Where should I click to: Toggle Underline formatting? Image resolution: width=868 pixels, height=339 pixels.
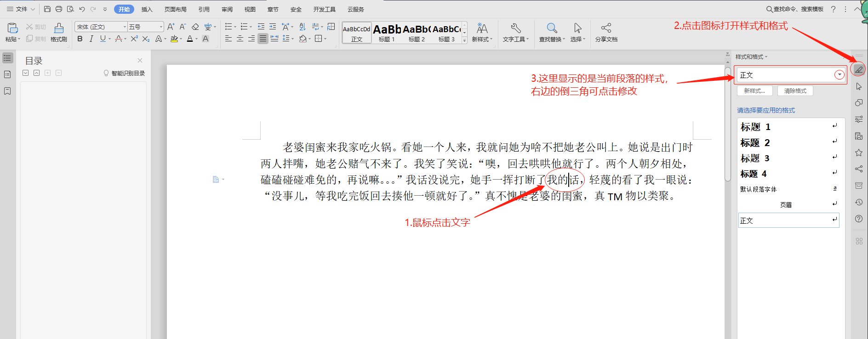(x=103, y=39)
